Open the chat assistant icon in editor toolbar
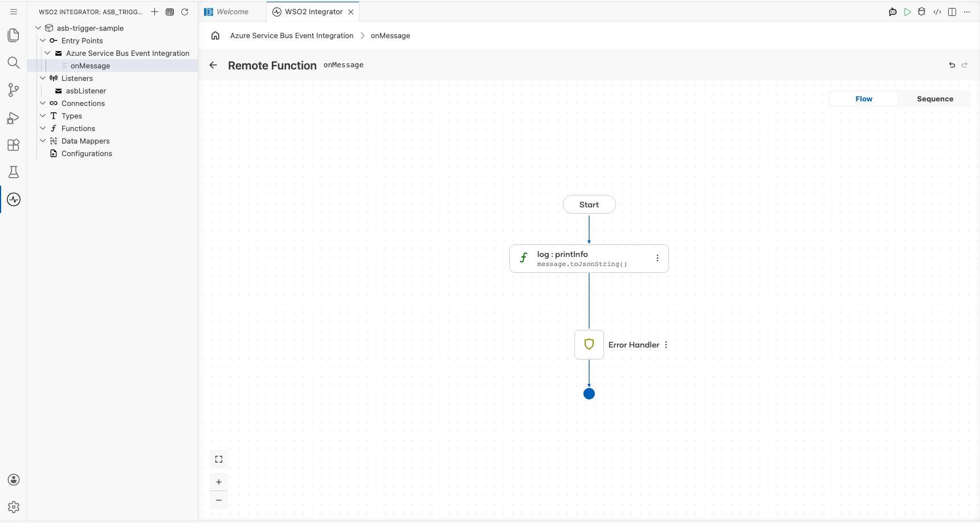This screenshot has height=523, width=980. 893,11
